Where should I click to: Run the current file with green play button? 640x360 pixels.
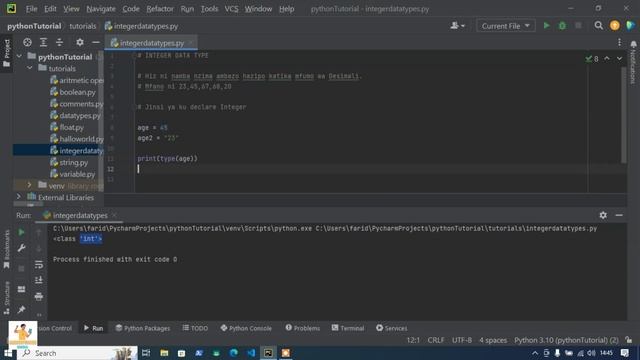[x=546, y=26]
